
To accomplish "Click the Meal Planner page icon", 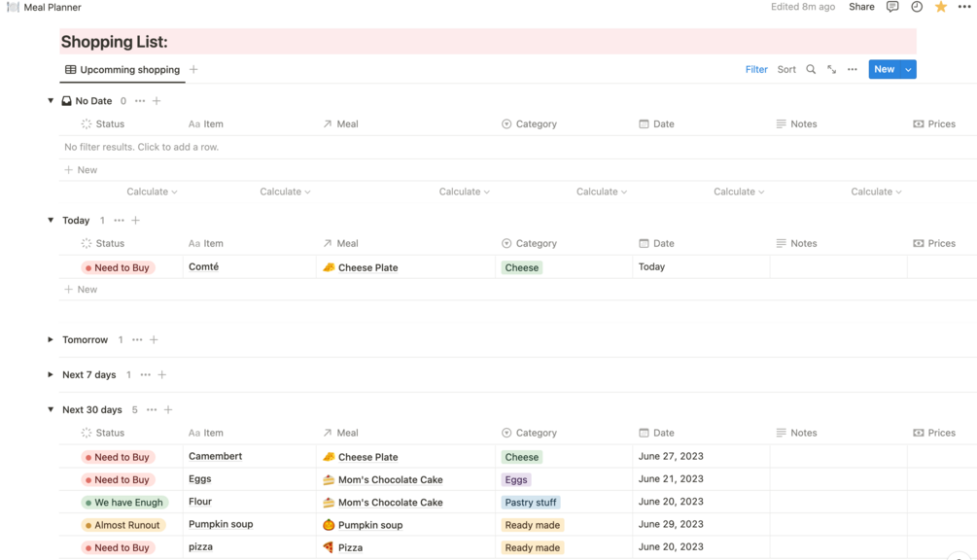I will 13,7.
